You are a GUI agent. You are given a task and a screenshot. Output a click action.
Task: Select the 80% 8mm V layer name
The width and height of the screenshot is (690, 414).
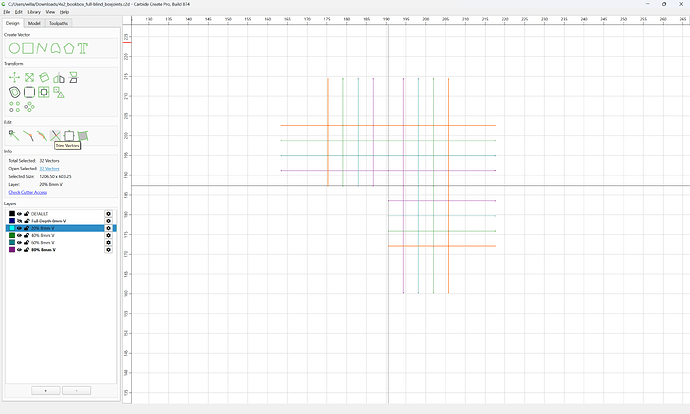coord(43,250)
